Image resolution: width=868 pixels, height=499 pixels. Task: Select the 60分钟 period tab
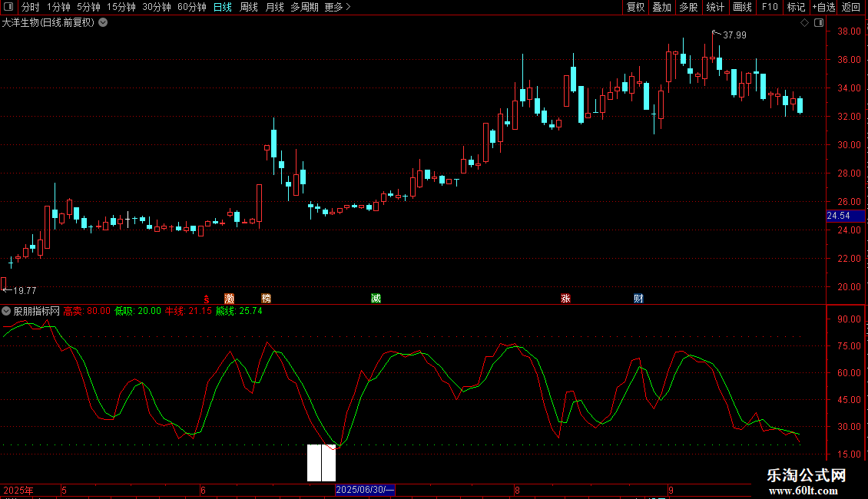tap(191, 7)
